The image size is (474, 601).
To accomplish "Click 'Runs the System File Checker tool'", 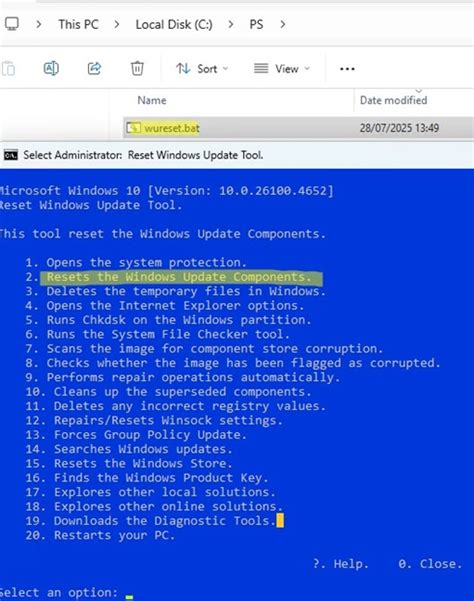I will click(157, 334).
